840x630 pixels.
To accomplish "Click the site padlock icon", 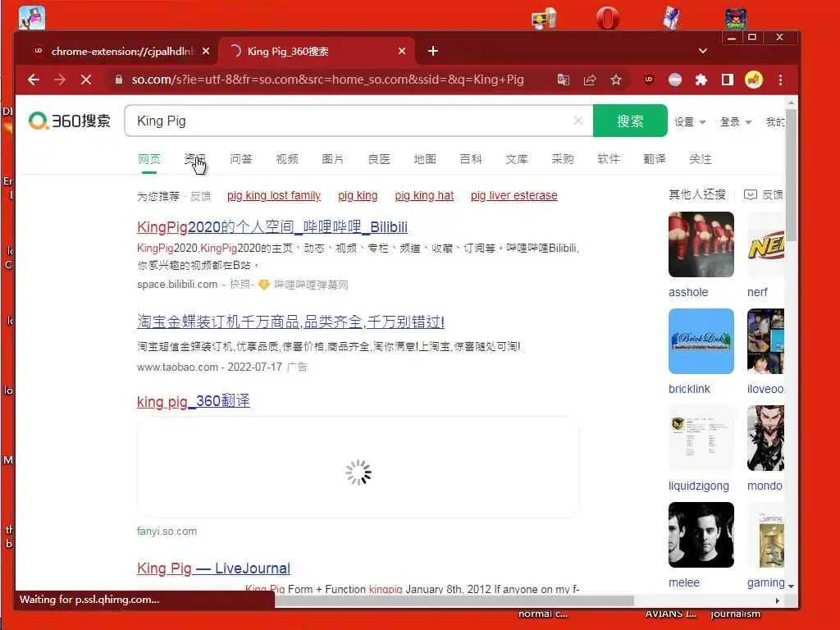I will click(119, 80).
